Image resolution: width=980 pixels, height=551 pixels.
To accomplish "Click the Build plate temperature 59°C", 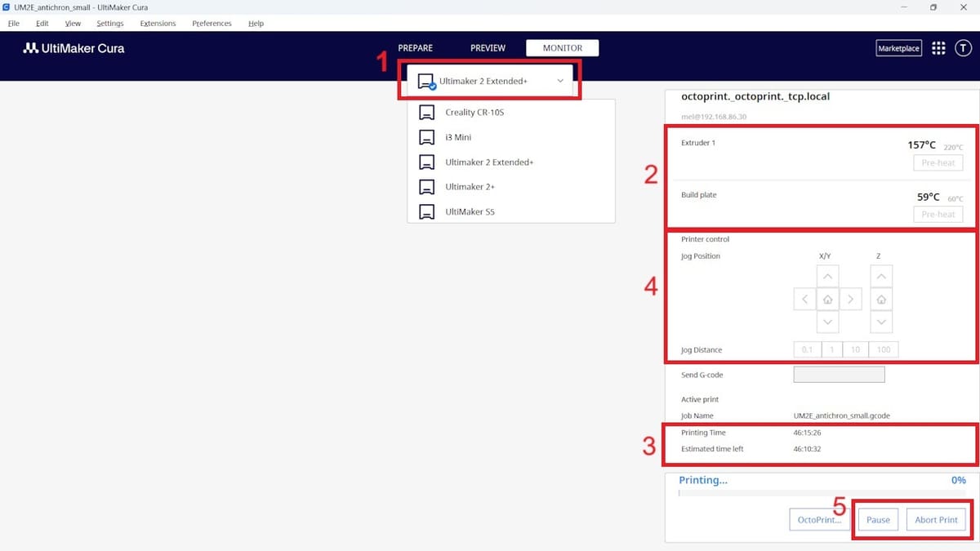I will (929, 197).
